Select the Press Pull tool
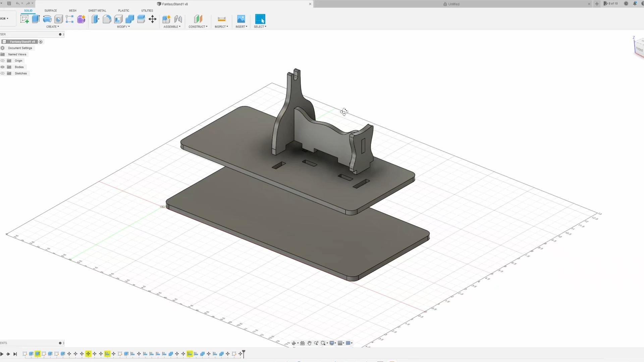Viewport: 644px width, 362px height. 96,19
